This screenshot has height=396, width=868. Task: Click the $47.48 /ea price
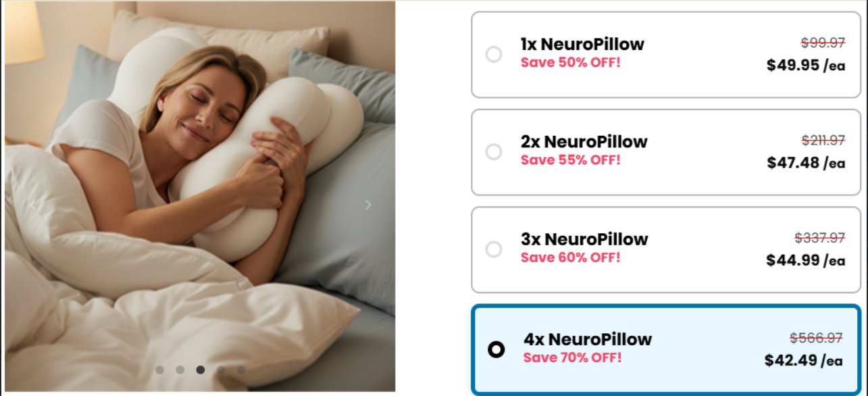click(806, 162)
